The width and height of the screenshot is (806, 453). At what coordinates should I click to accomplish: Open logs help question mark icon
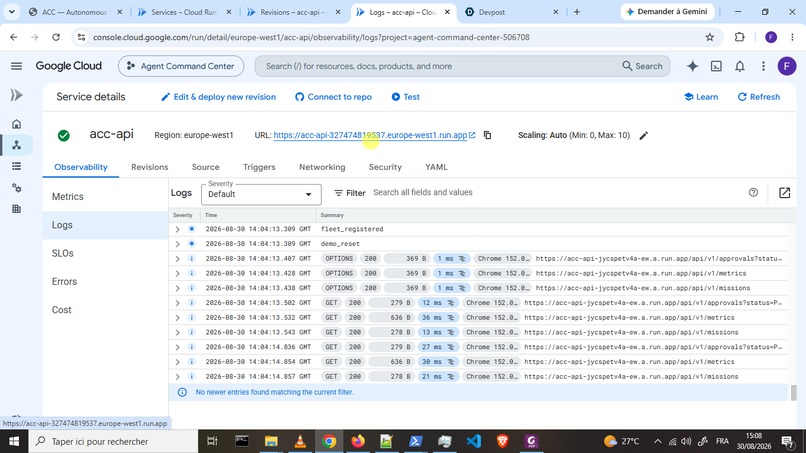[x=753, y=192]
